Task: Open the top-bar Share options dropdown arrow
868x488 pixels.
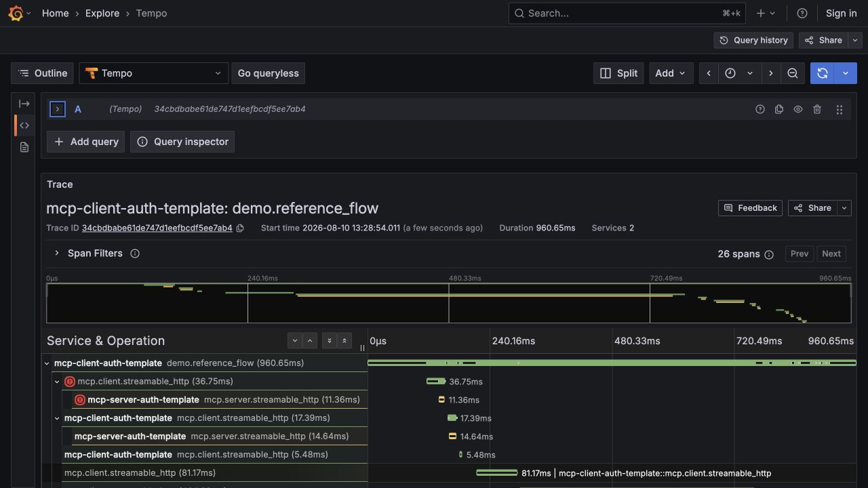Action: click(854, 41)
